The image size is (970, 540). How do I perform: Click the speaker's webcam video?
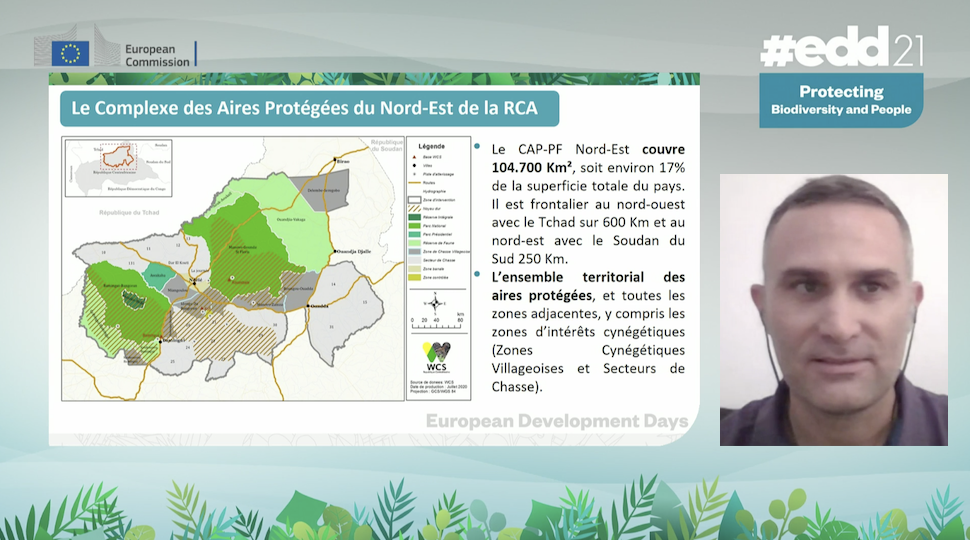coord(833,309)
